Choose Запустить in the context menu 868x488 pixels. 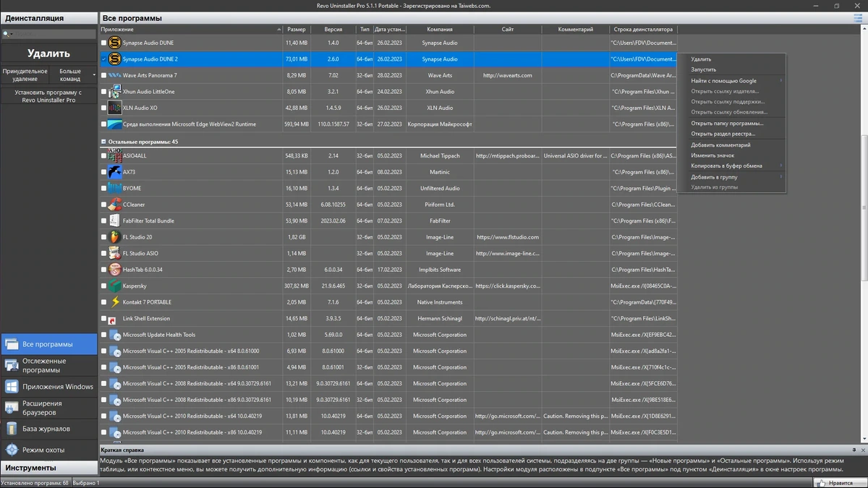click(731, 69)
